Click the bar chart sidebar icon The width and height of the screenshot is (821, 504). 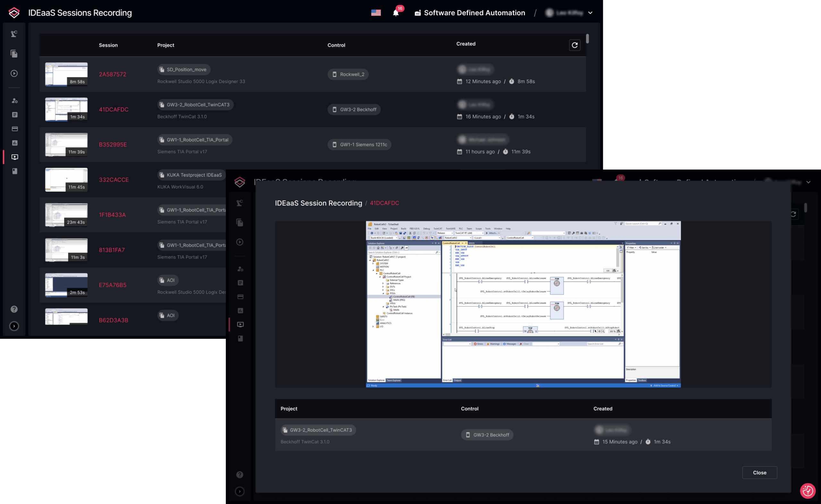[15, 143]
